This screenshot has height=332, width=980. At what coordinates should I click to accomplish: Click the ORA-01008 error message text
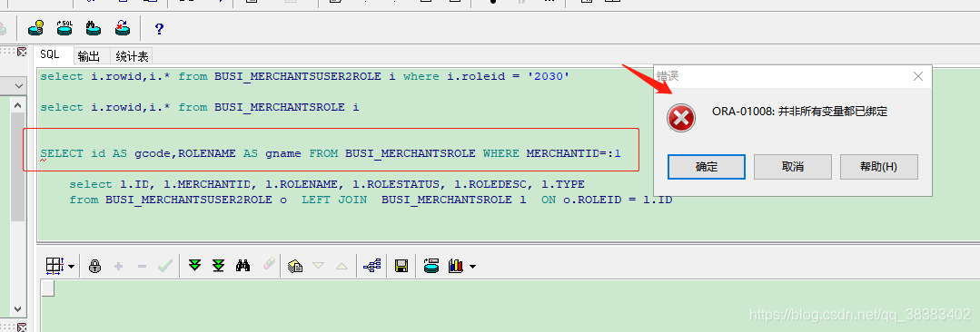pyautogui.click(x=799, y=112)
